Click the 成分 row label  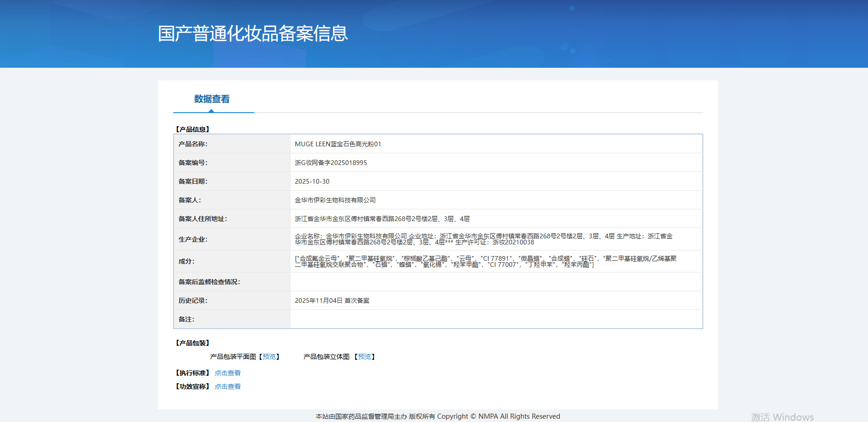pyautogui.click(x=186, y=261)
